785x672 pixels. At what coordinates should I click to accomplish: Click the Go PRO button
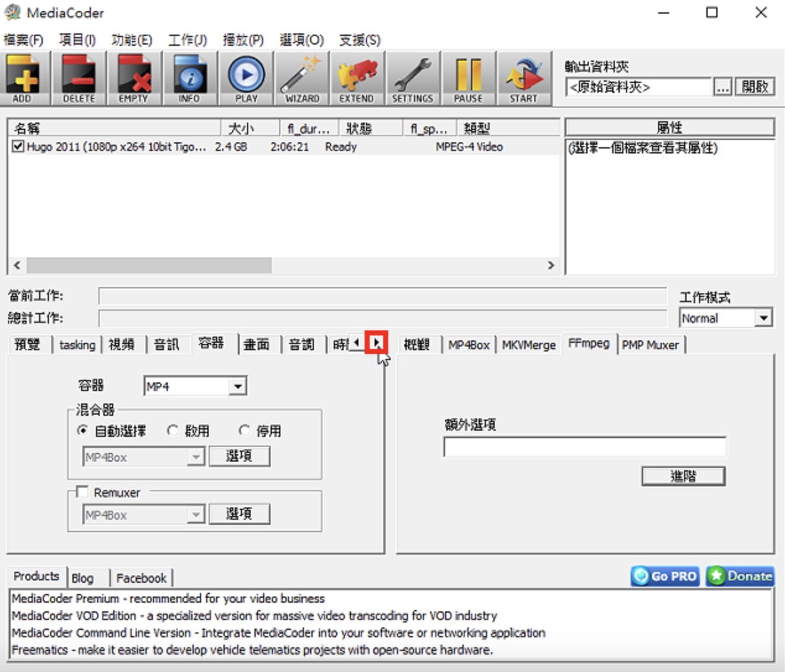pyautogui.click(x=666, y=576)
